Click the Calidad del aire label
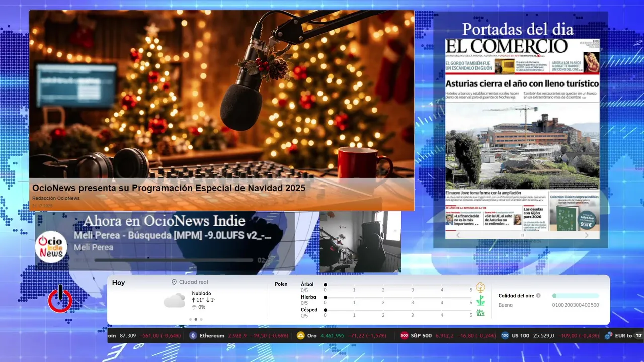Image resolution: width=644 pixels, height=362 pixels. [516, 296]
